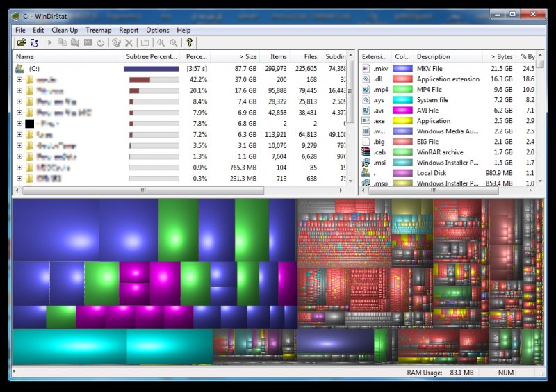Click the Delete to Recycle Bin icon
The image size is (556, 392).
coord(116,42)
